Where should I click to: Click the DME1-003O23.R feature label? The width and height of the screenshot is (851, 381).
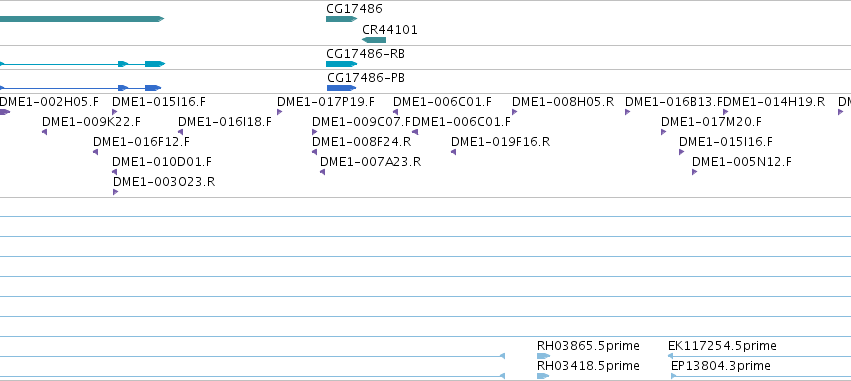coord(164,182)
